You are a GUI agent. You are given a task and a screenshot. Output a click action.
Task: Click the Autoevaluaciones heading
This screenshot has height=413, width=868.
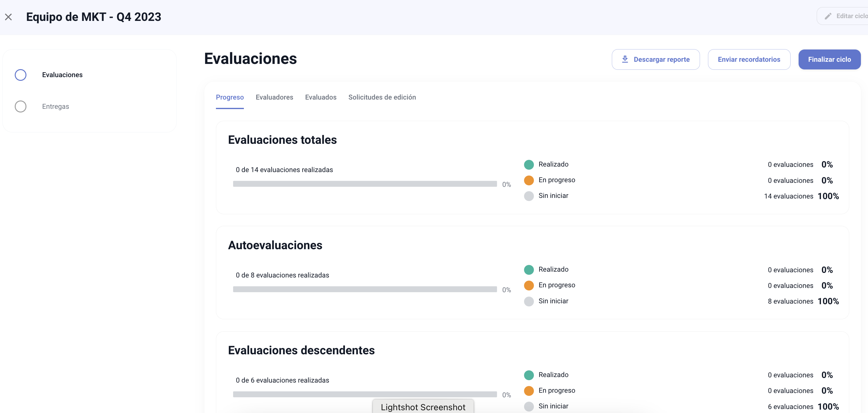click(275, 245)
